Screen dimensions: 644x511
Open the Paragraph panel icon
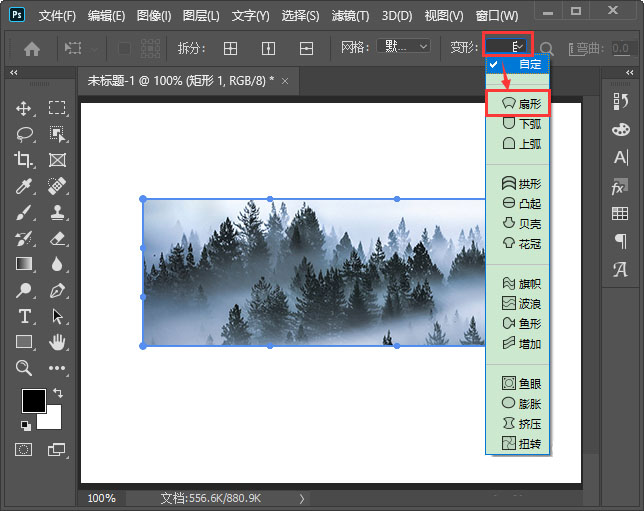[x=621, y=241]
